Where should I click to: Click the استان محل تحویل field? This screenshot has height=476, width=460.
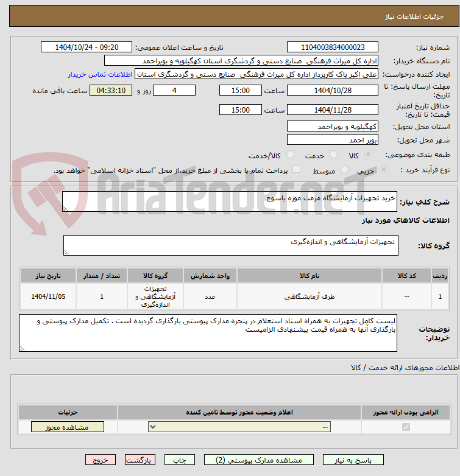point(333,126)
